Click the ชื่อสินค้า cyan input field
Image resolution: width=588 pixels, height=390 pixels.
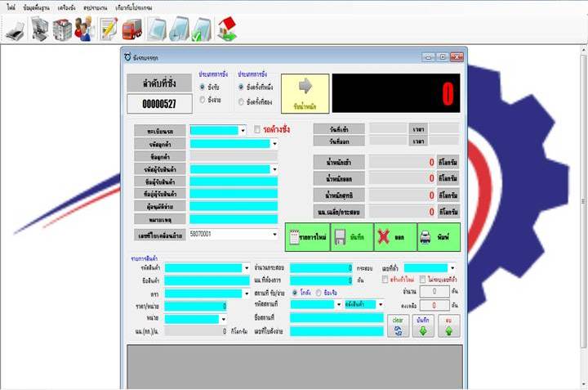pyautogui.click(x=207, y=280)
